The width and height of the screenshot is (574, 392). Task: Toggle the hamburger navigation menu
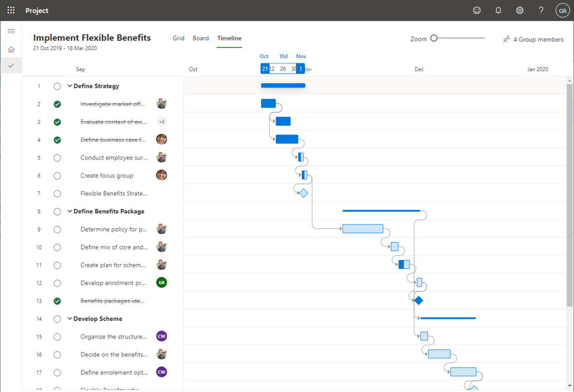(11, 31)
